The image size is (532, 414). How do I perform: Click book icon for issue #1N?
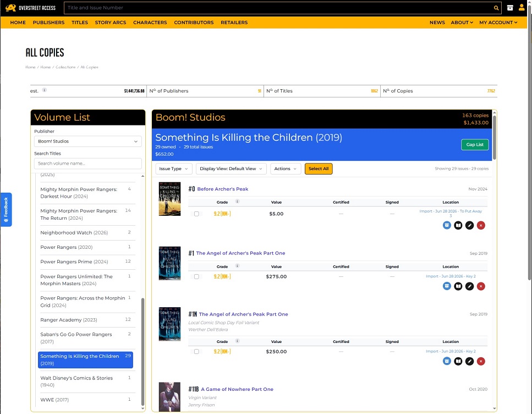click(x=458, y=361)
